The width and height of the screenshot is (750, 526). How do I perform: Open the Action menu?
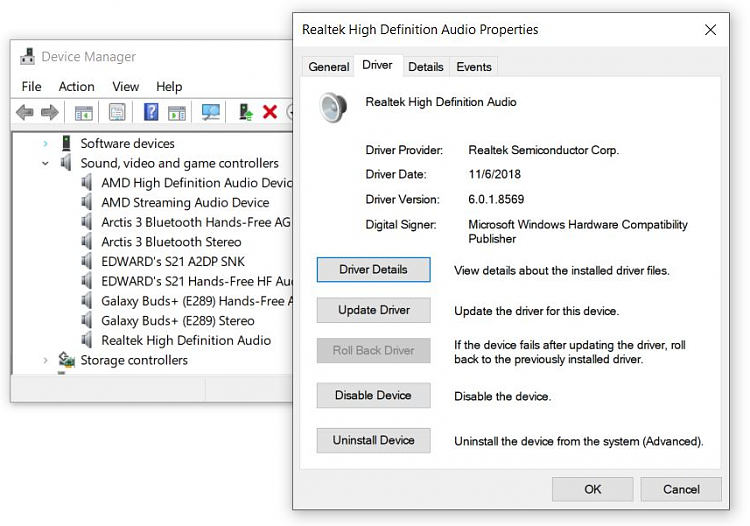77,87
